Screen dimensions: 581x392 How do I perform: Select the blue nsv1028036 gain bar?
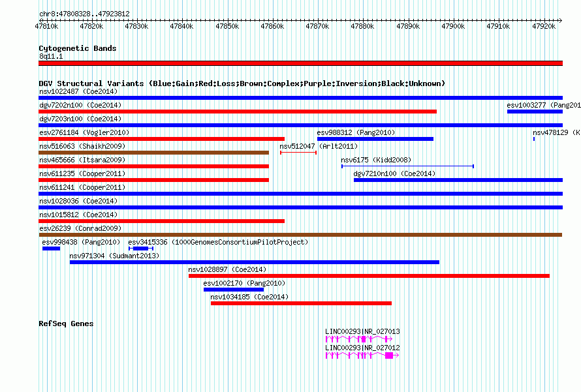click(300, 207)
